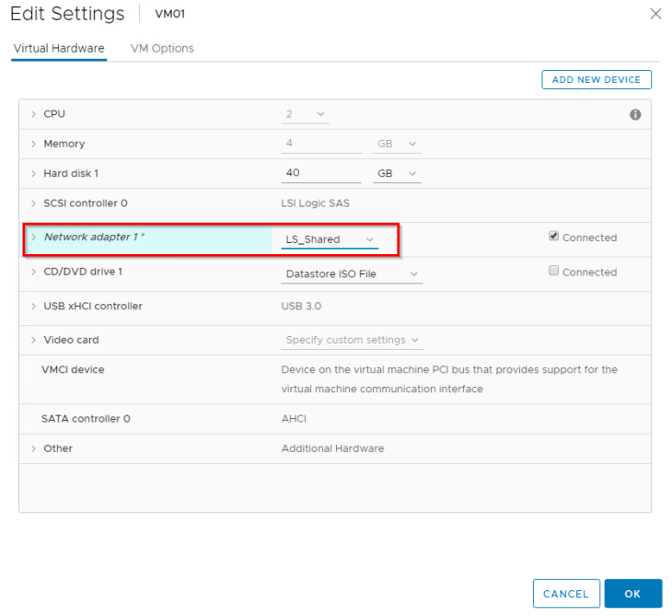
Task: Click the ADD NEW DEVICE button
Action: pyautogui.click(x=596, y=80)
